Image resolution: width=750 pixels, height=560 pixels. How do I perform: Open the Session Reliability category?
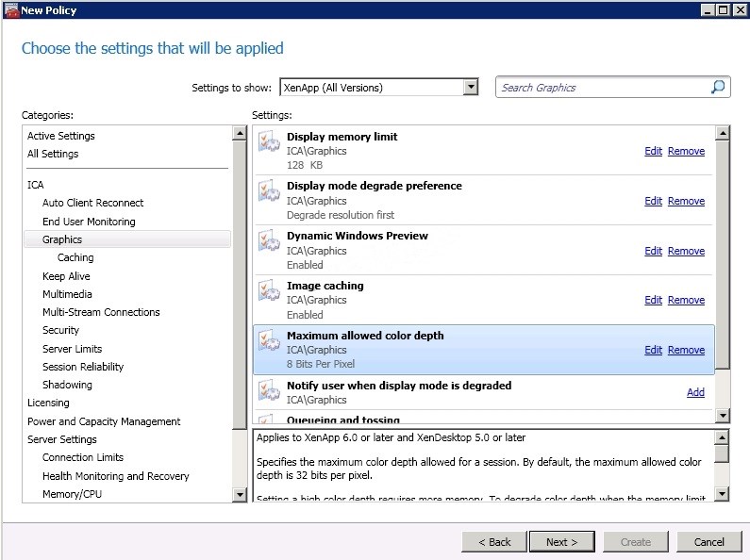click(83, 367)
